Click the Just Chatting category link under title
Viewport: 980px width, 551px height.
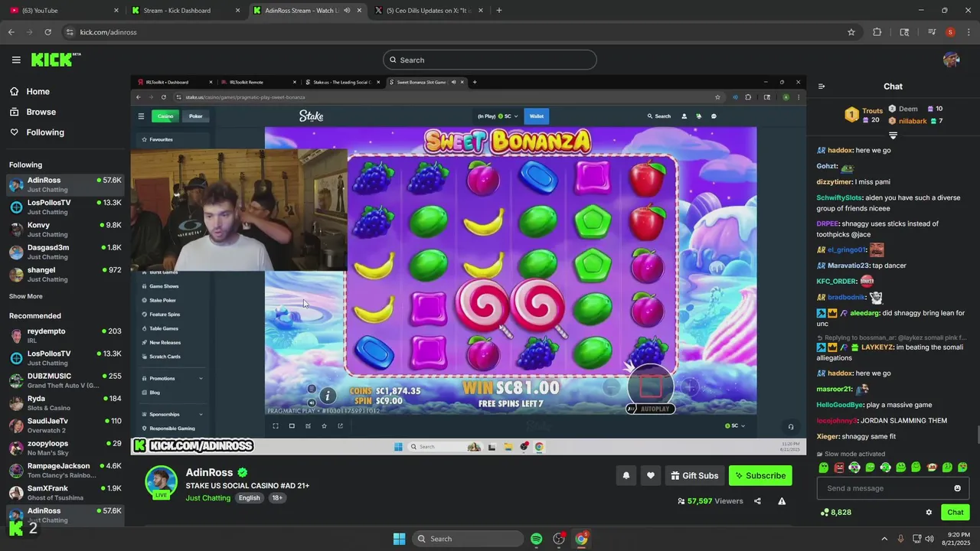point(208,498)
